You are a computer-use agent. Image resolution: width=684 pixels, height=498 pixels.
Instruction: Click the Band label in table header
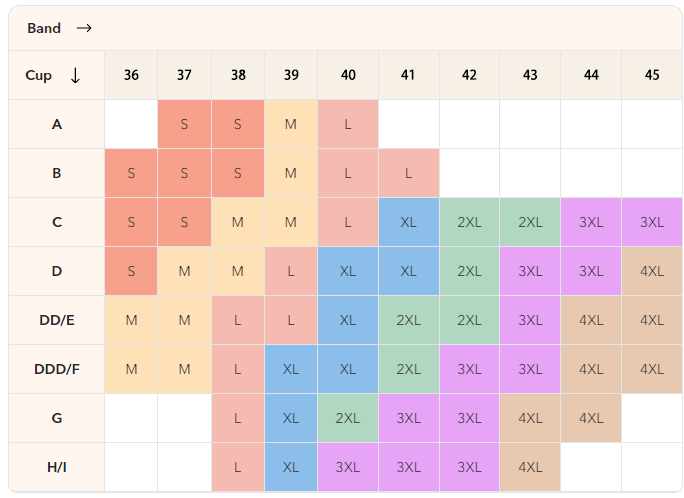[x=44, y=28]
